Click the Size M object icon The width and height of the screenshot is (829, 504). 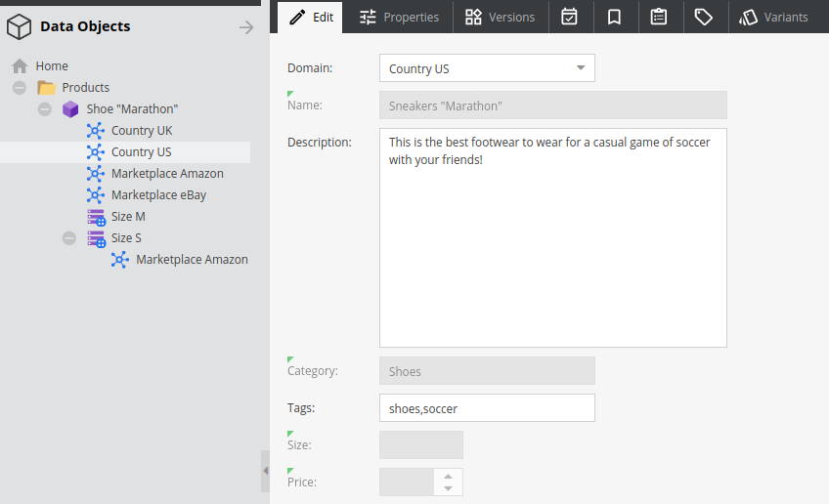96,217
